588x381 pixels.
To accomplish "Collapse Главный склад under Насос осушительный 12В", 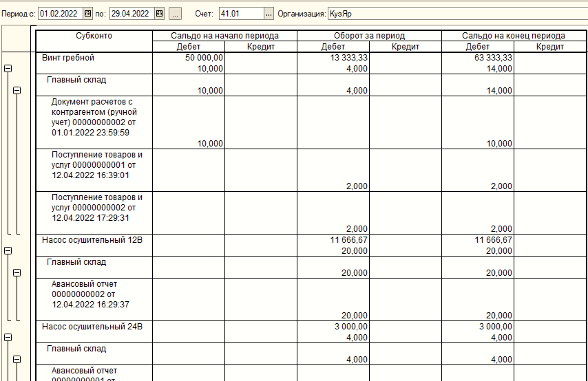I will 17,272.
